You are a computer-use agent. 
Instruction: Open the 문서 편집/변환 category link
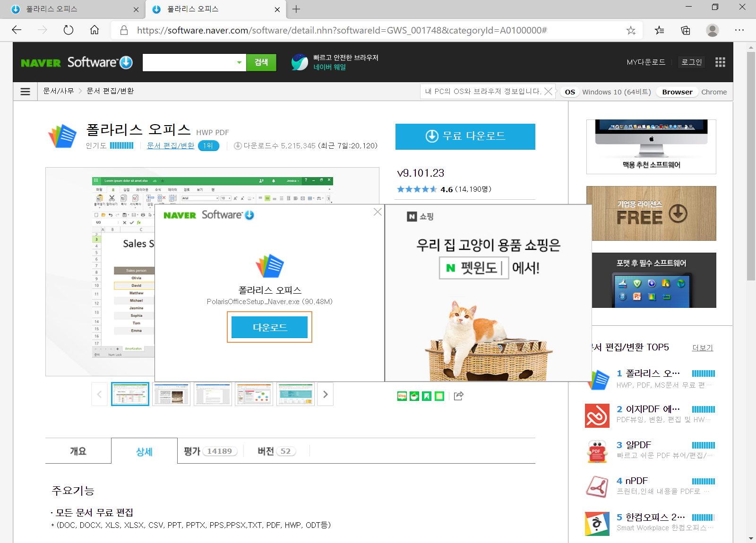point(171,145)
